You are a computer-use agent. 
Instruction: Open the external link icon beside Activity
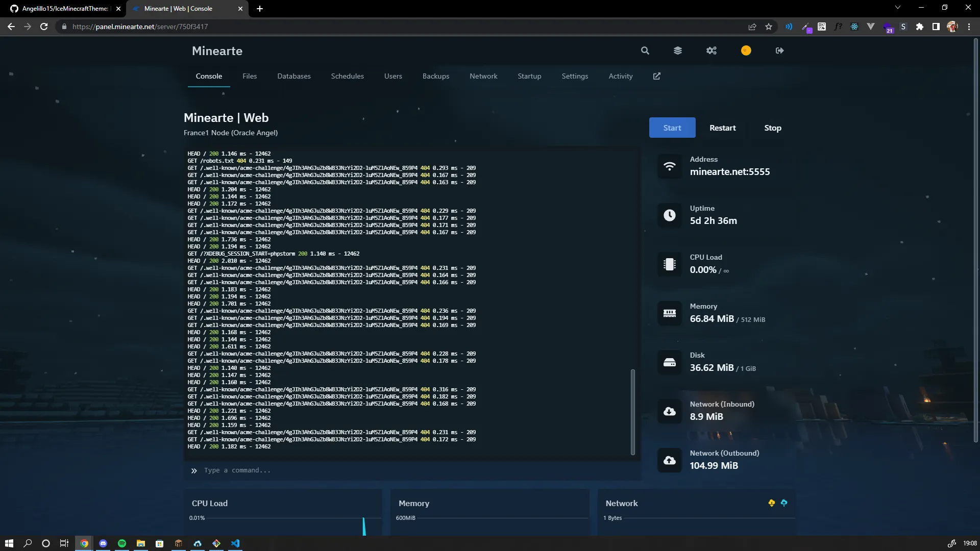click(x=657, y=76)
